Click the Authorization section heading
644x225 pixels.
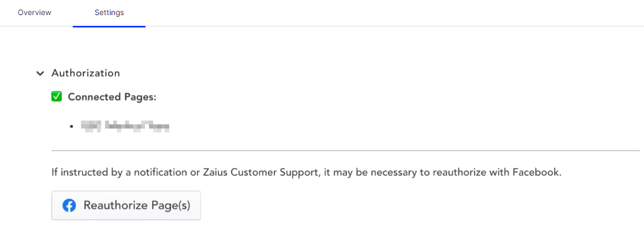[86, 73]
